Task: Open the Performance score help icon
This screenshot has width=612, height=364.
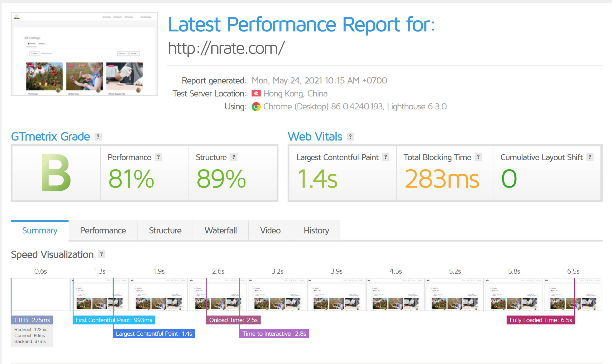Action: pyautogui.click(x=158, y=157)
